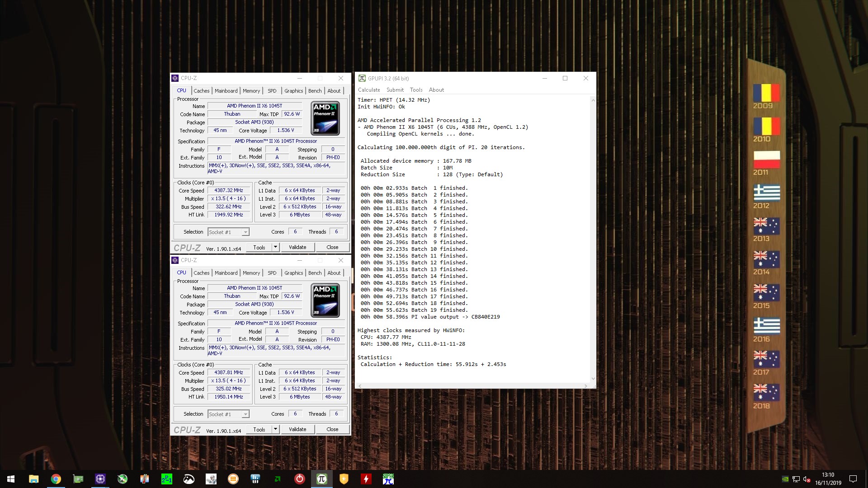Switch to CPU-Z purple chip taskbar icon
Screen dimensions: 868x488
[x=100, y=479]
